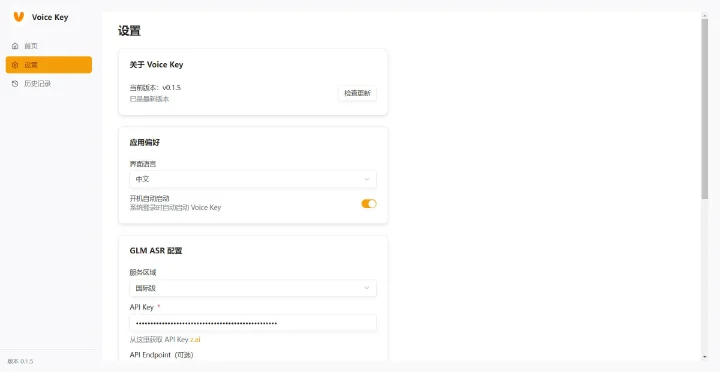
Task: Click the API Endpoint (可选) label
Action: (x=161, y=355)
